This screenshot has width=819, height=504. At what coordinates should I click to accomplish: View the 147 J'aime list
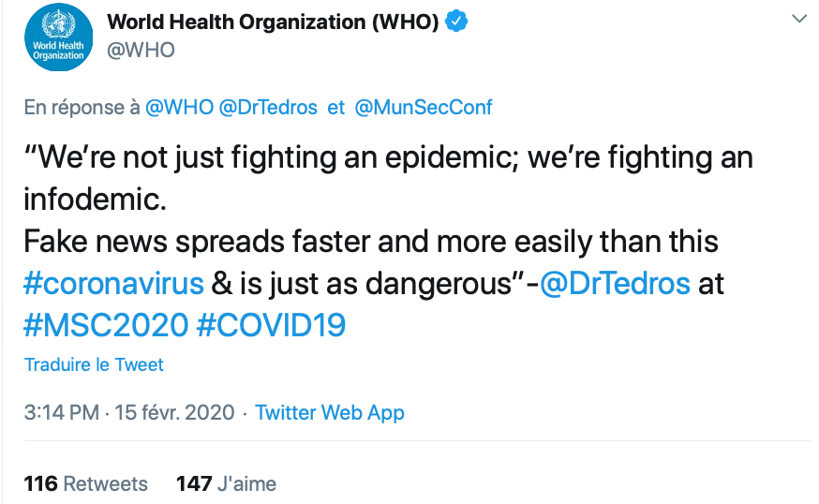[x=226, y=484]
